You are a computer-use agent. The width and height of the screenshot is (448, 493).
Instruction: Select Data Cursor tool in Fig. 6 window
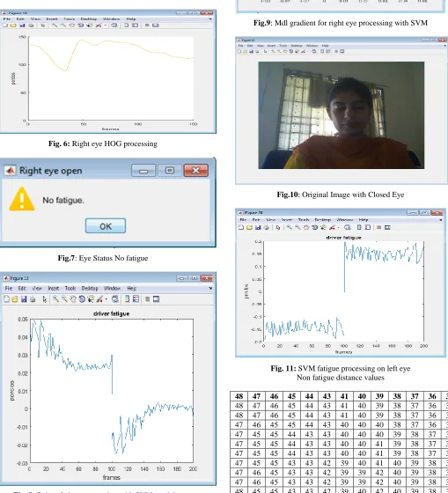[89, 26]
